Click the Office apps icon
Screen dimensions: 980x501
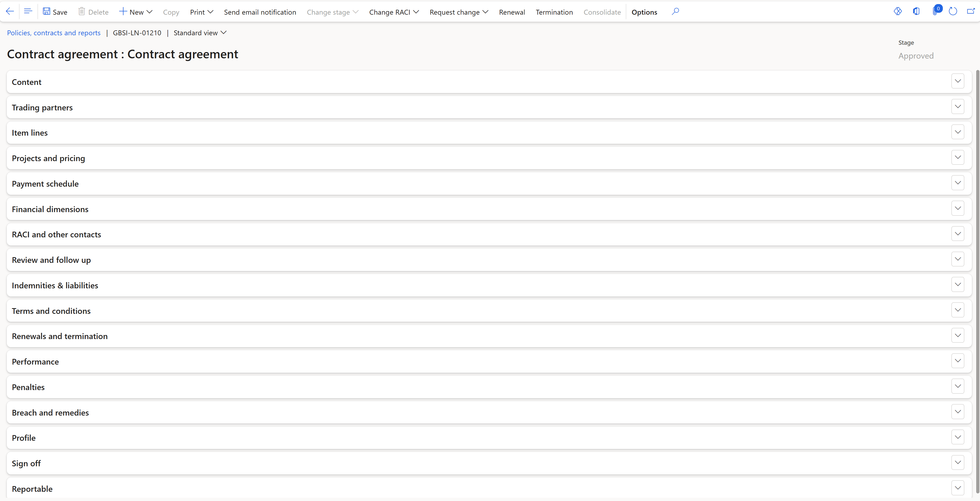[916, 12]
